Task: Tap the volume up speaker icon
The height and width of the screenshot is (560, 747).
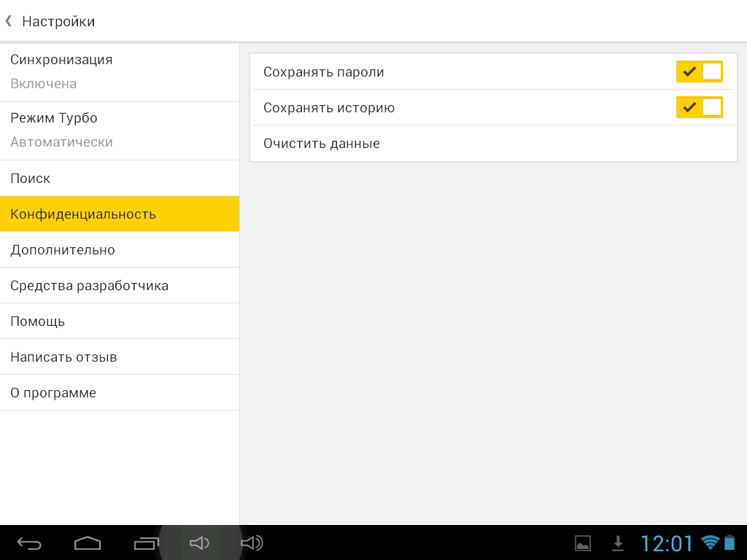Action: [x=252, y=542]
